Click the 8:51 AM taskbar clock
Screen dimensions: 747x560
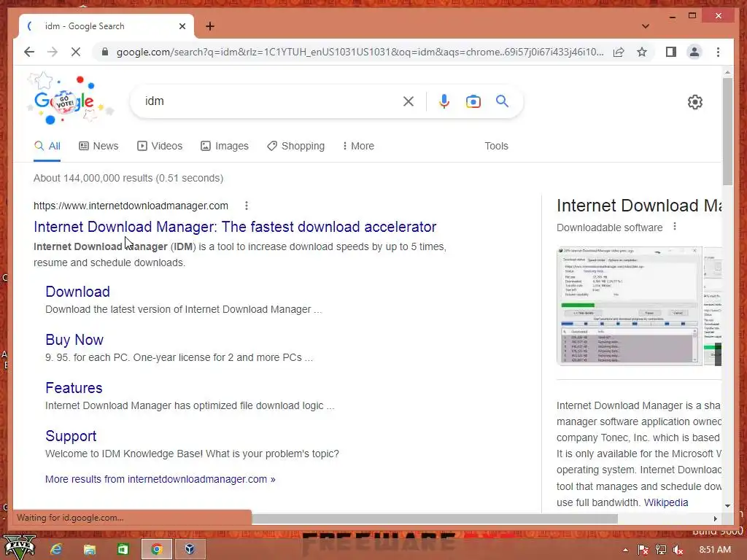click(x=715, y=550)
